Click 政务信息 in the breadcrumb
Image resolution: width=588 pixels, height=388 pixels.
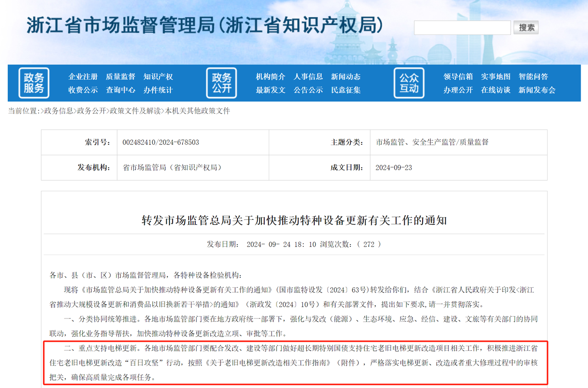point(58,111)
